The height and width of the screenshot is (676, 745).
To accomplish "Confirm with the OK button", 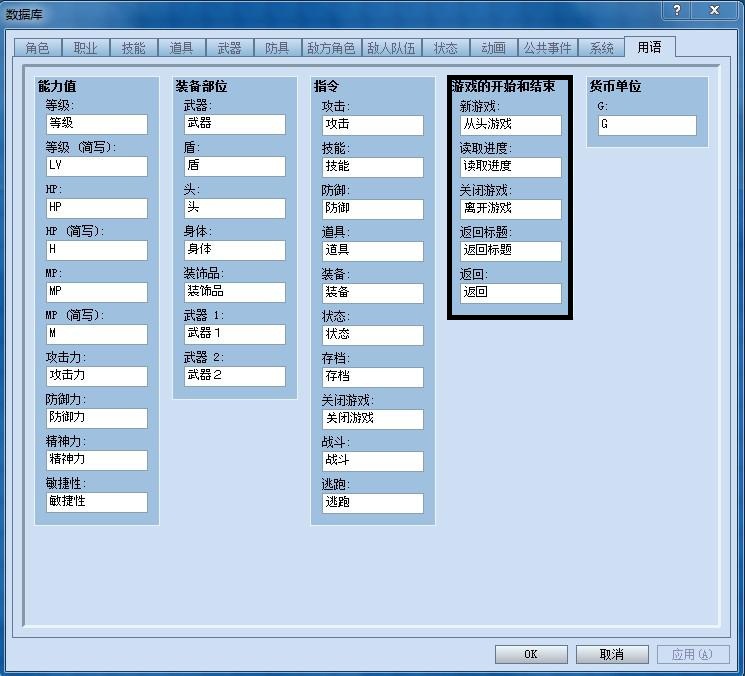I will pos(531,654).
